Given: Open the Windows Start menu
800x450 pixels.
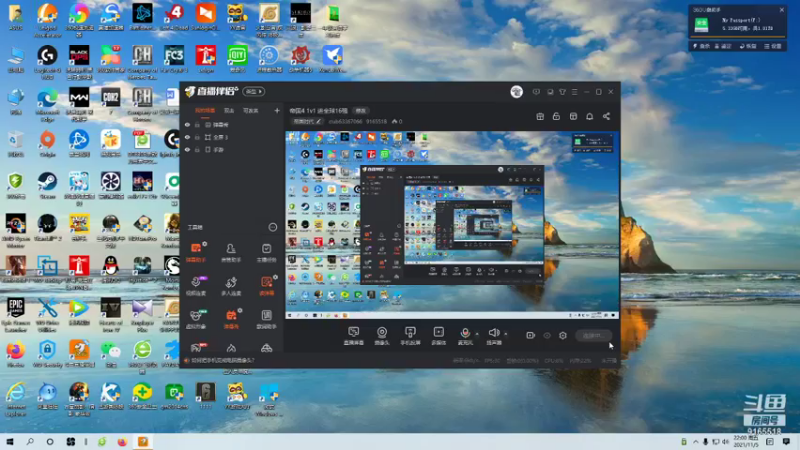Looking at the screenshot, I should coord(10,442).
